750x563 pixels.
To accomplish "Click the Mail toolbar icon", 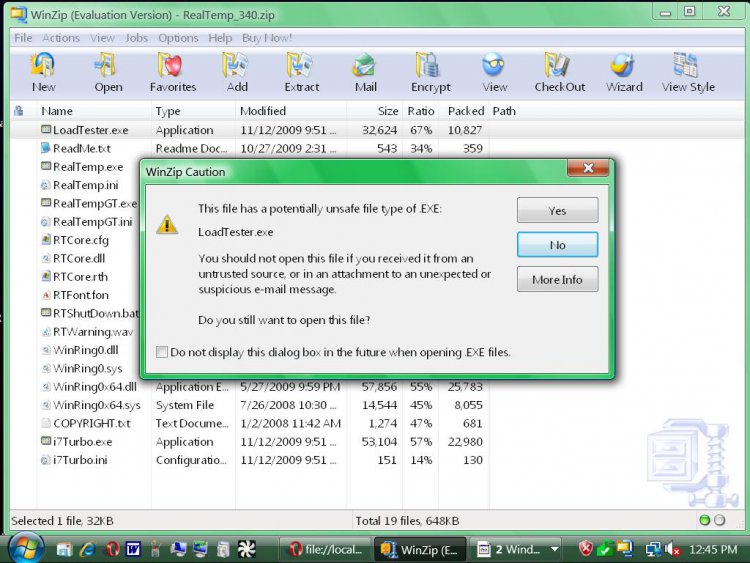I will pos(364,65).
